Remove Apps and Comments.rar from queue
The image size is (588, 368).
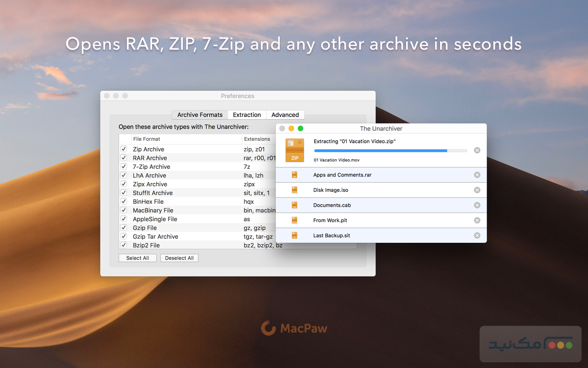(477, 175)
